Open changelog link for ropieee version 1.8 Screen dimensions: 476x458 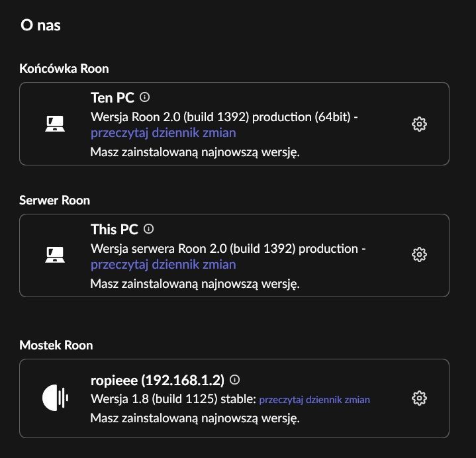pyautogui.click(x=314, y=400)
